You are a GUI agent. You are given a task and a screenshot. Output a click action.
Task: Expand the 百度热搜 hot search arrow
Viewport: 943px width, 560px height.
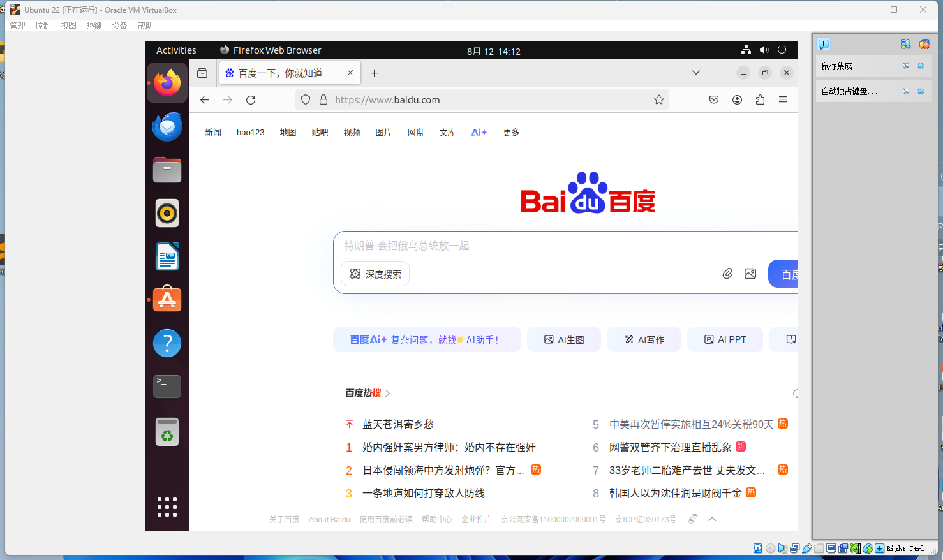coord(388,394)
